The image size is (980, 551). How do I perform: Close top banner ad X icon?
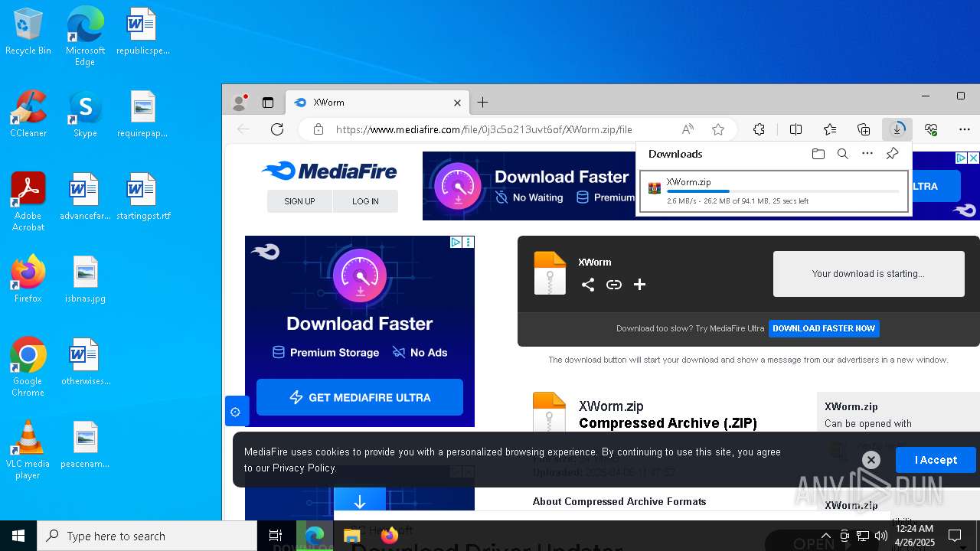973,158
